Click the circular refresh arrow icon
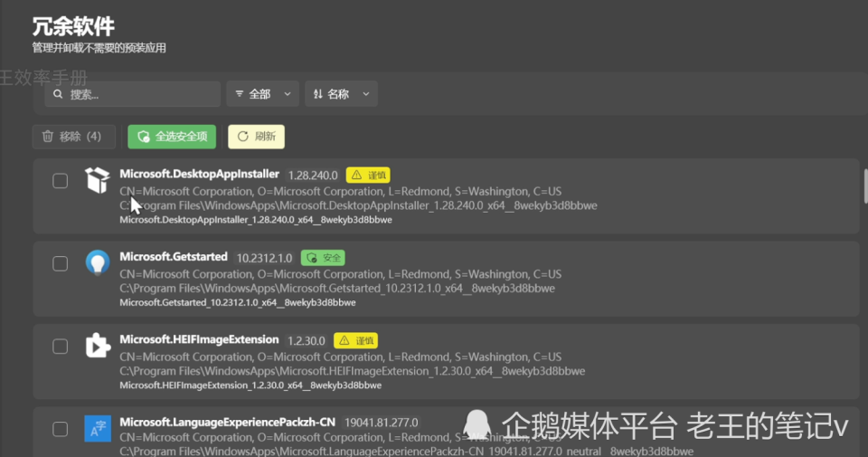Image resolution: width=868 pixels, height=457 pixels. pos(242,137)
